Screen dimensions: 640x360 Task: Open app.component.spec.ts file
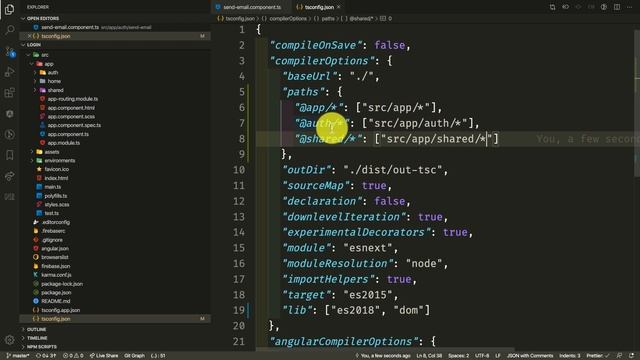click(74, 125)
